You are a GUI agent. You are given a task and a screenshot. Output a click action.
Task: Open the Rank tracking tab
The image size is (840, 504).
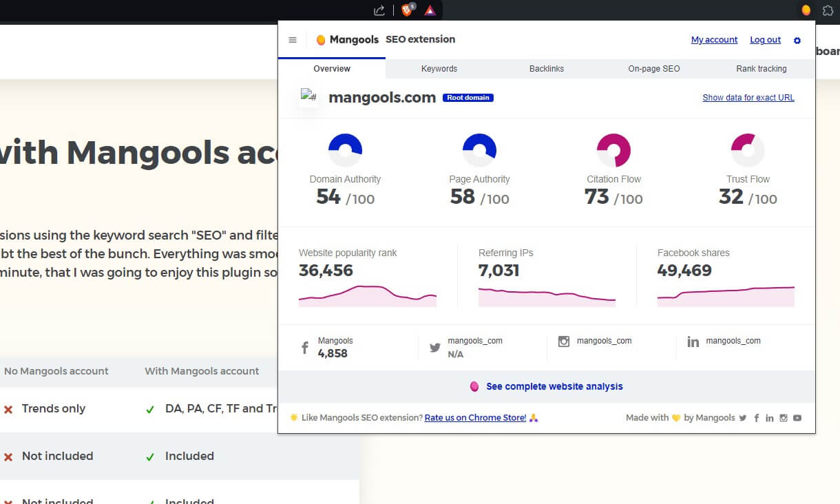click(x=762, y=69)
